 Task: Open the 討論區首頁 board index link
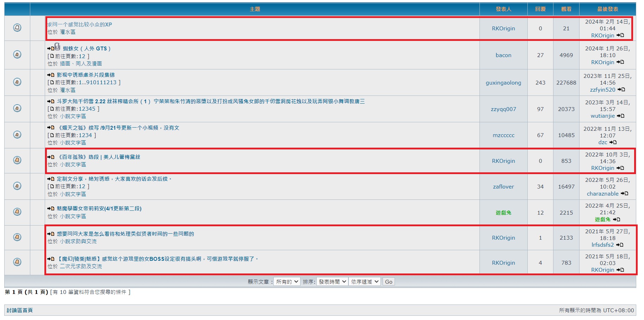click(20, 310)
